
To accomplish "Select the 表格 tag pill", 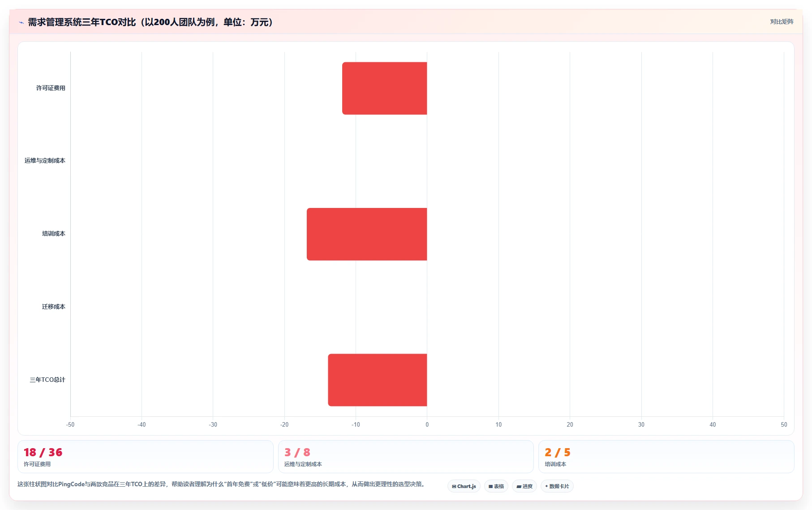I will [496, 486].
